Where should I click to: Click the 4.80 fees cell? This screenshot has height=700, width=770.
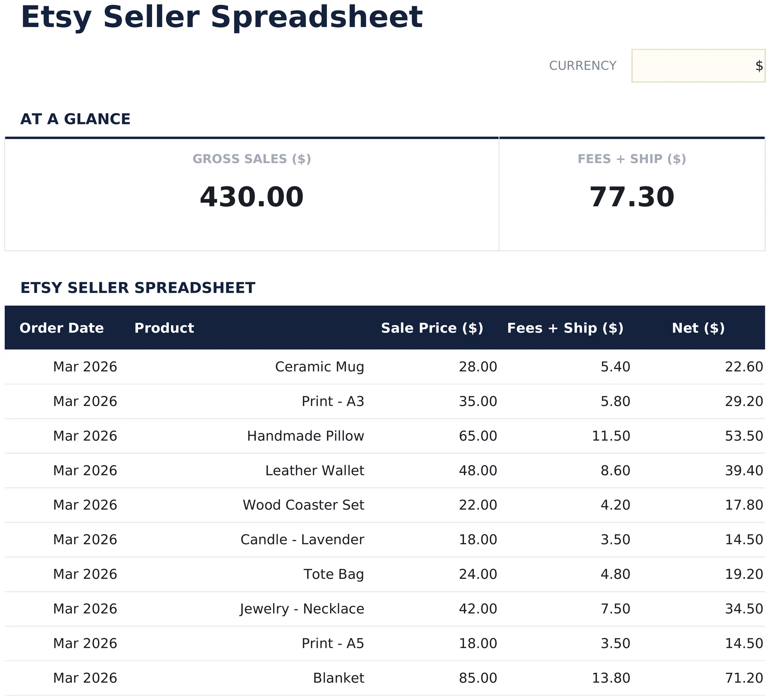pos(615,574)
